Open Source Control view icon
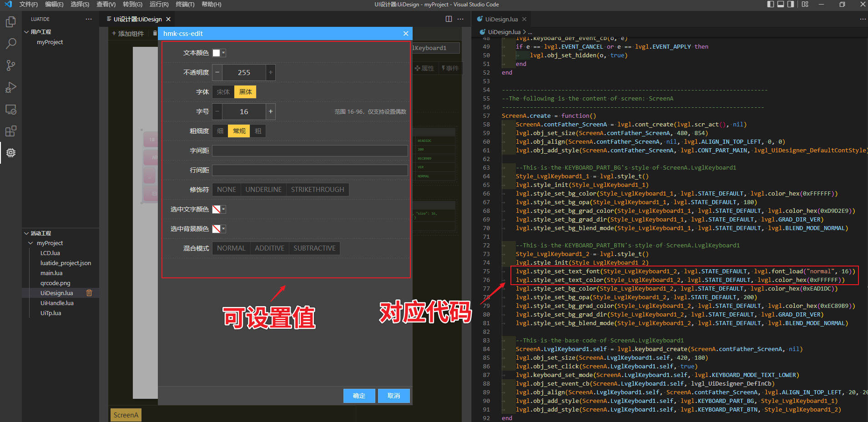868x422 pixels. pos(11,65)
